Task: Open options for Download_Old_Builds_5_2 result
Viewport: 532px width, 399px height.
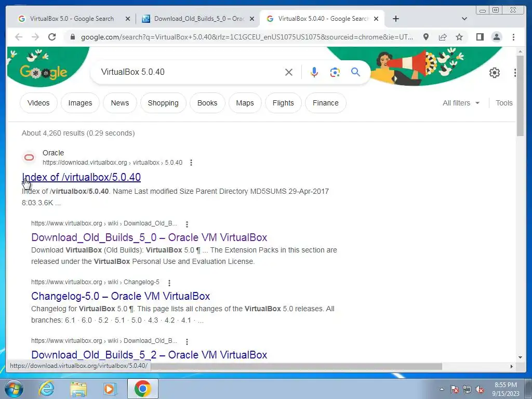Action: tap(187, 341)
